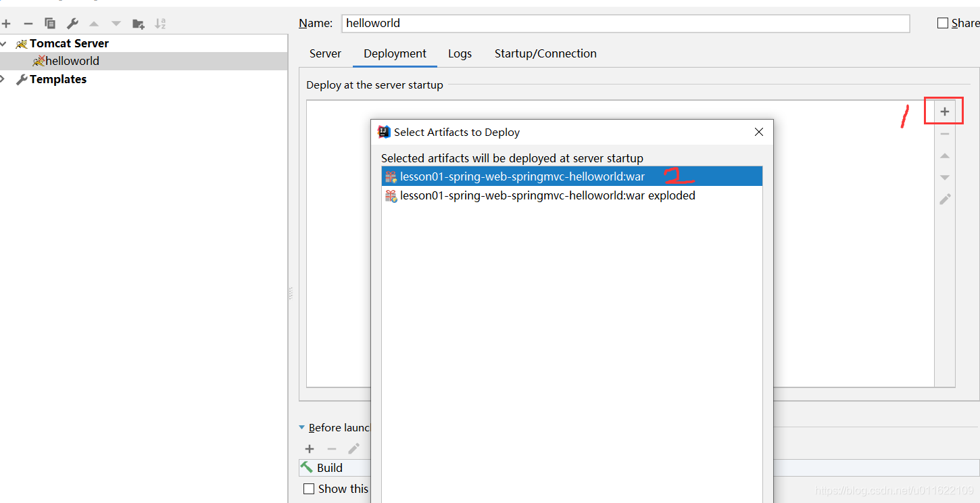
Task: Select the Templates node
Action: [x=58, y=79]
